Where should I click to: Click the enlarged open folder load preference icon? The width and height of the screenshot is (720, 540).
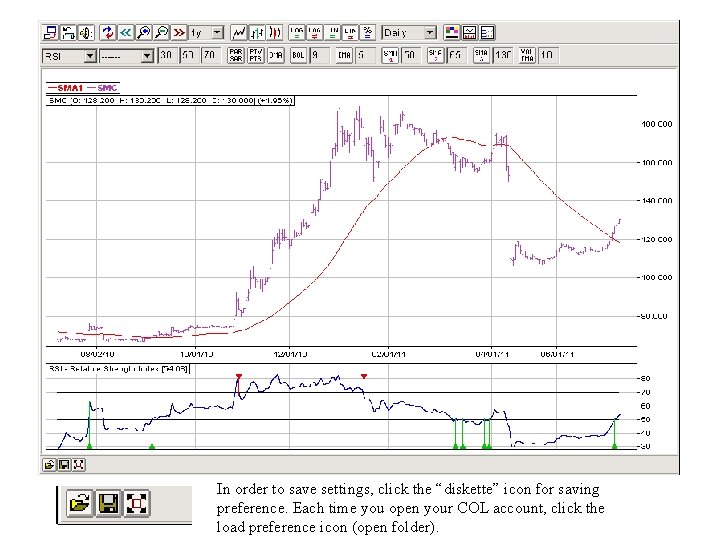(80, 503)
